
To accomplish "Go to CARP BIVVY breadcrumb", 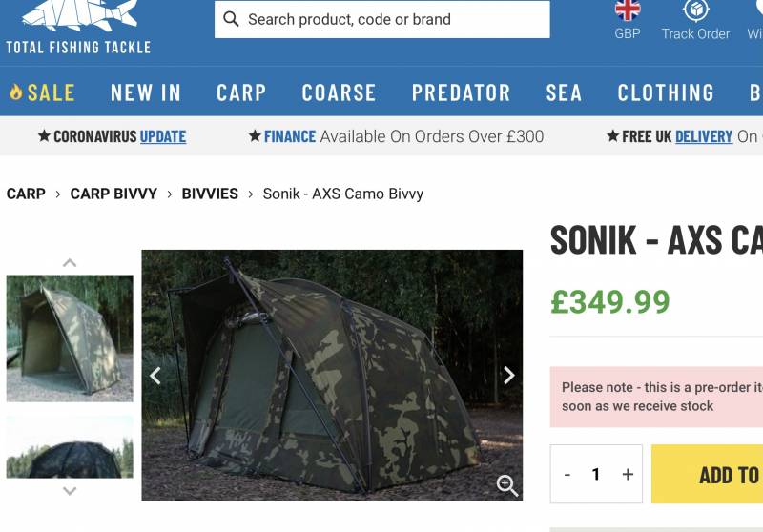I will point(113,194).
